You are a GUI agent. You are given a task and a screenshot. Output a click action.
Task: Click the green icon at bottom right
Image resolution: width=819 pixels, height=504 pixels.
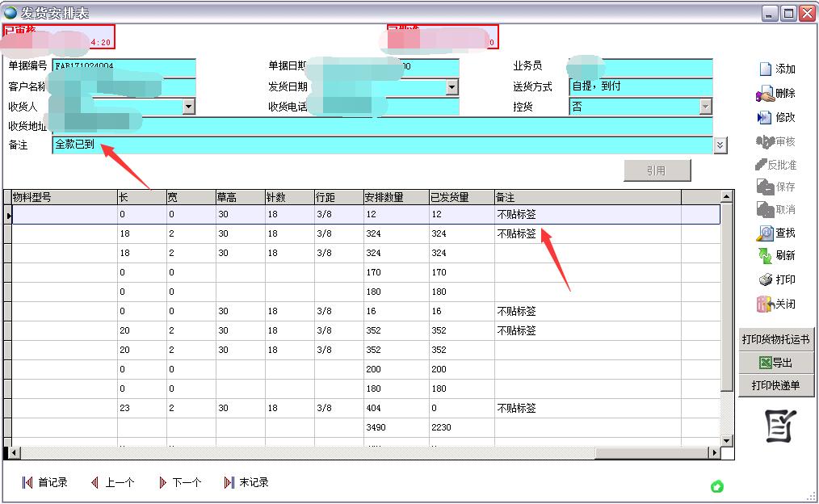point(716,486)
